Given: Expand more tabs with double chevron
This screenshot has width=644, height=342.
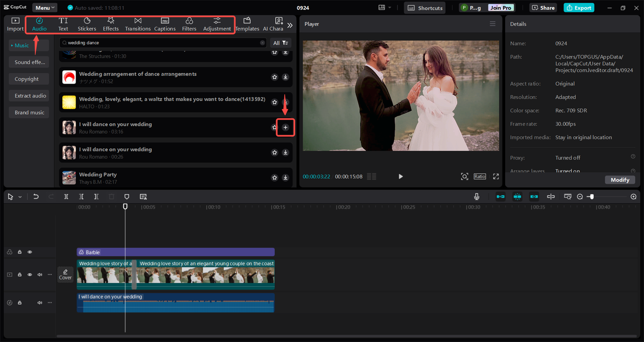Looking at the screenshot, I should 290,25.
